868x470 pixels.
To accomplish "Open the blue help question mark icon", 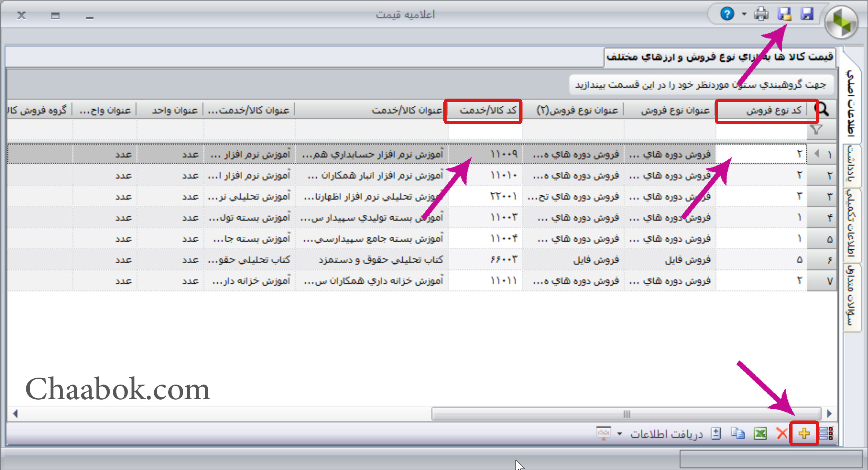I will pos(727,14).
